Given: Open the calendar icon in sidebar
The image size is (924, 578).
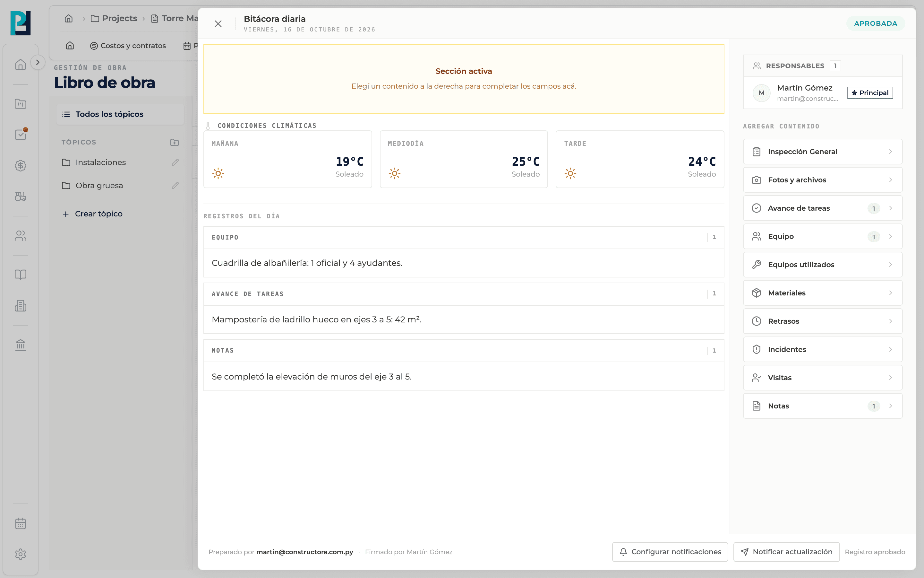Looking at the screenshot, I should [x=21, y=523].
